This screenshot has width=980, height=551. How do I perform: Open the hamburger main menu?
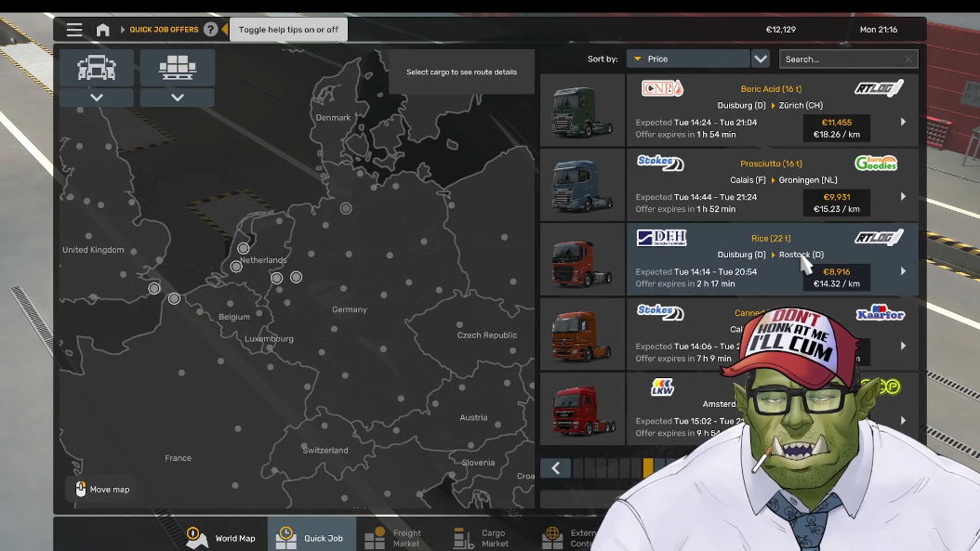coord(74,30)
